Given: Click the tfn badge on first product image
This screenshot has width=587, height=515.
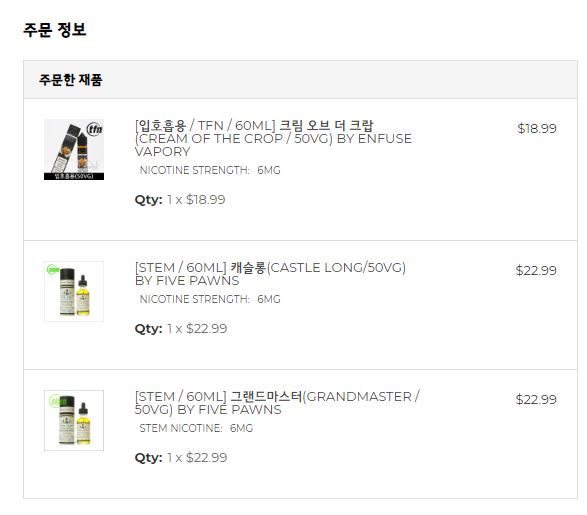Looking at the screenshot, I should (95, 129).
